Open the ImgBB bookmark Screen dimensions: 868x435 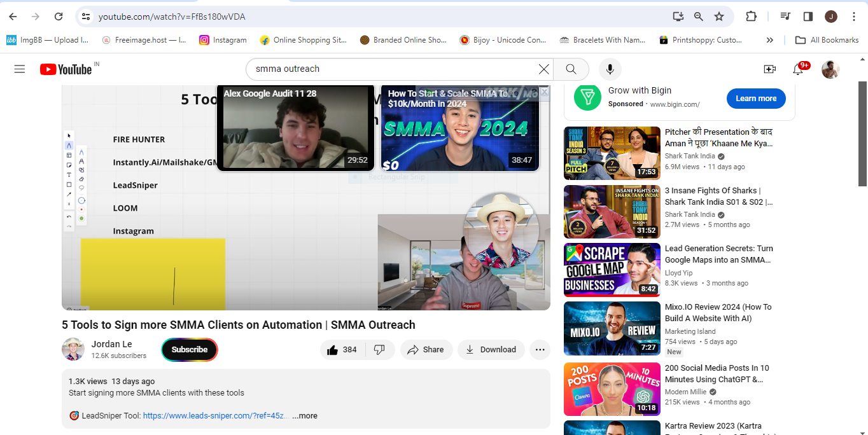coord(48,40)
